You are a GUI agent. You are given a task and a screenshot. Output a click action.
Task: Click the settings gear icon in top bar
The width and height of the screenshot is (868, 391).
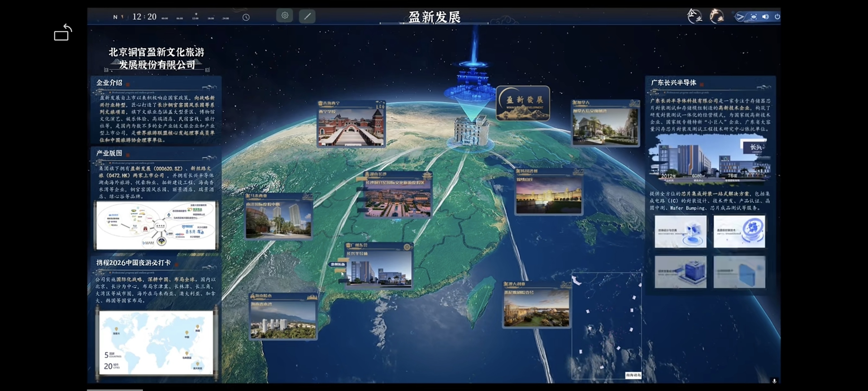(x=285, y=16)
